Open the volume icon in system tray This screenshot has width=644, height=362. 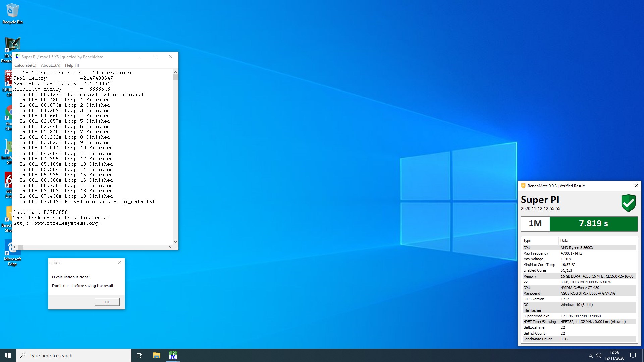[599, 355]
